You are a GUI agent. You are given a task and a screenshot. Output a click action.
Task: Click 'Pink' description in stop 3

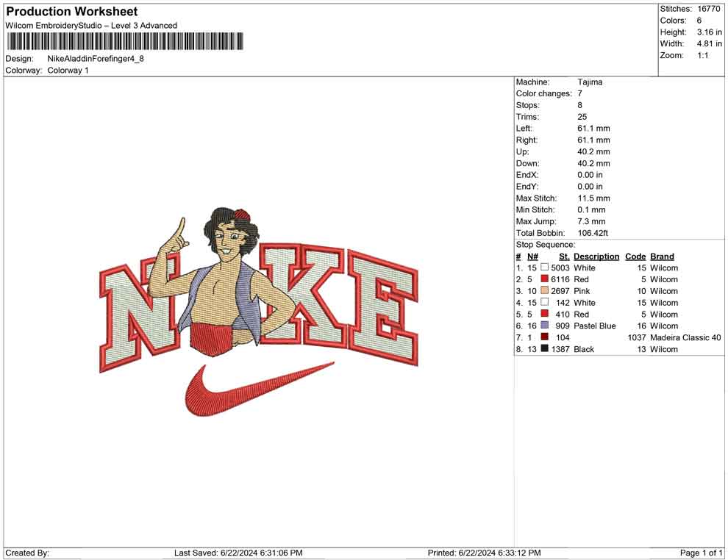[x=582, y=291]
